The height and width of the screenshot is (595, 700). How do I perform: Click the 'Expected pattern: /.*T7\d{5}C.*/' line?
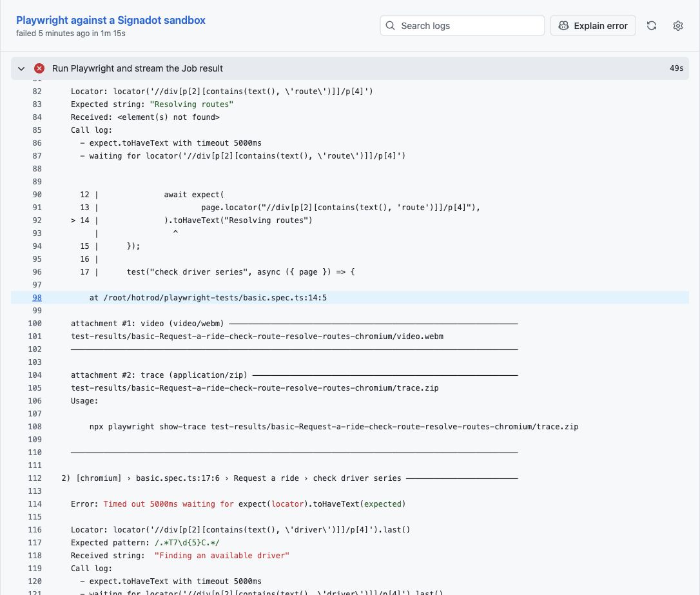[145, 543]
